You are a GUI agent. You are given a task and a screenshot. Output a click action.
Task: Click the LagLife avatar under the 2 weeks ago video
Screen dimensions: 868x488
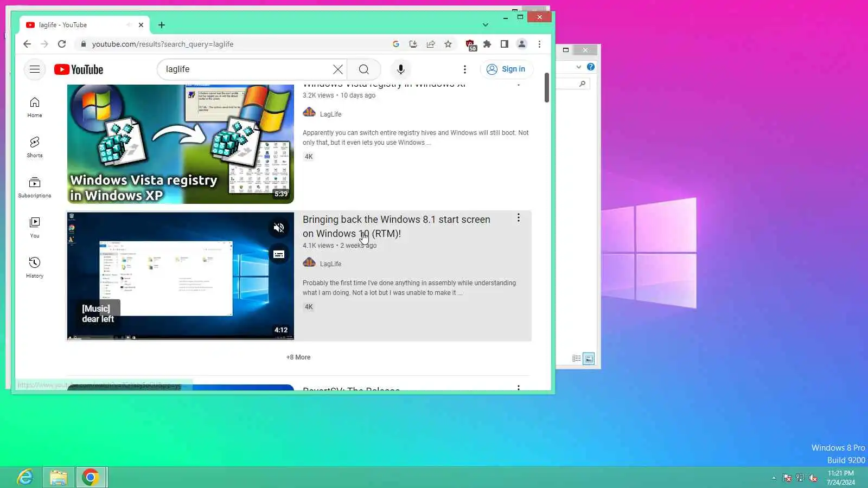pos(309,262)
